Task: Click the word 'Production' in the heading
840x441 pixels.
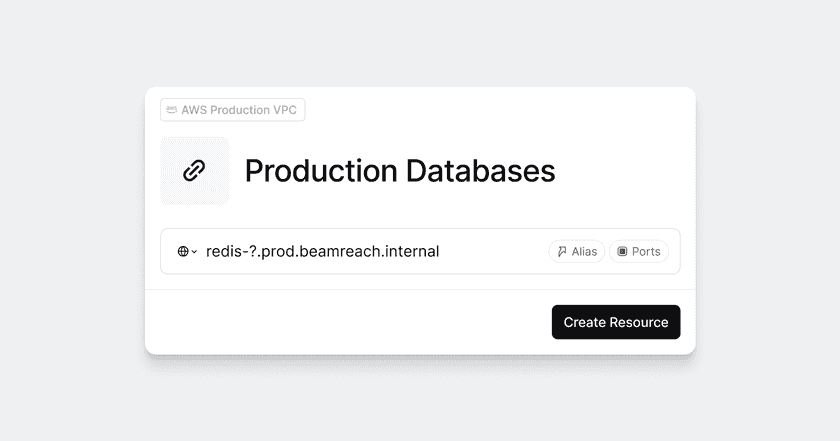Action: [x=321, y=171]
